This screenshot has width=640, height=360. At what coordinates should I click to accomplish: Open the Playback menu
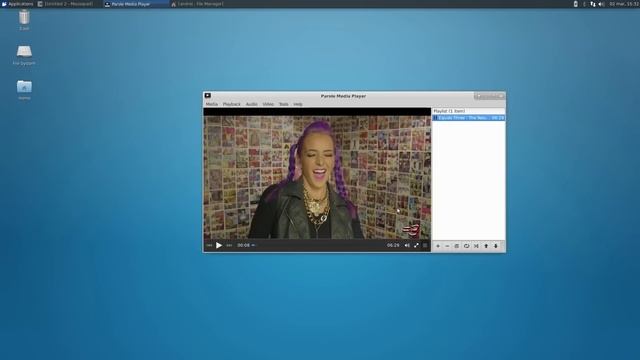tap(231, 104)
